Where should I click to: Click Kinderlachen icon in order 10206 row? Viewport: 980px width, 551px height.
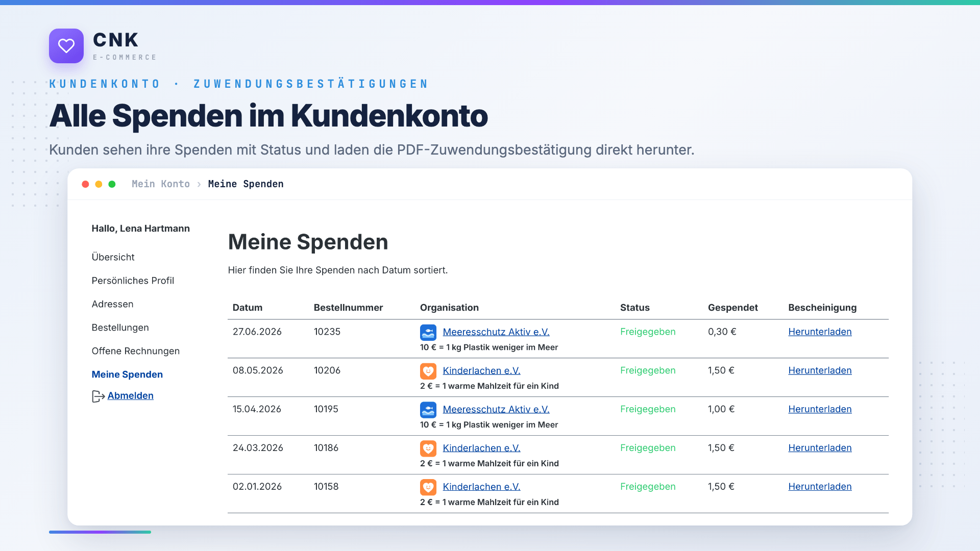[x=428, y=371]
